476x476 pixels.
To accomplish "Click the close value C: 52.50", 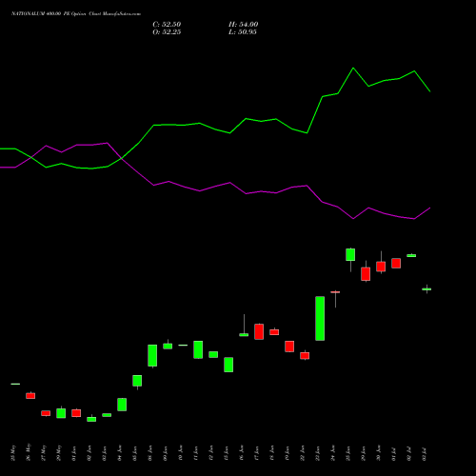I will (x=167, y=25).
